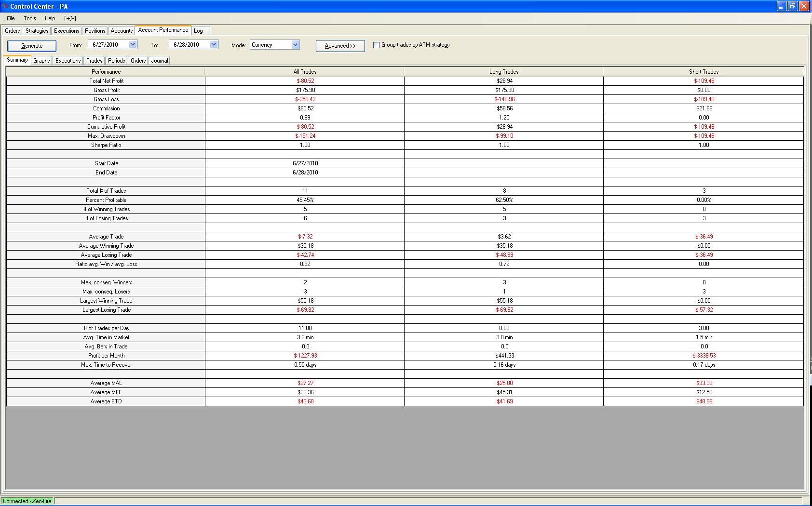Screen dimensions: 812x506
Task: Click the [+/-] menu item
Action: 70,18
